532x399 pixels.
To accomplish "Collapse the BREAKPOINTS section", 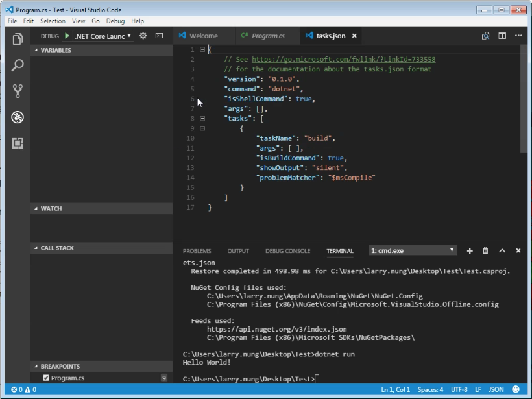I will 36,366.
